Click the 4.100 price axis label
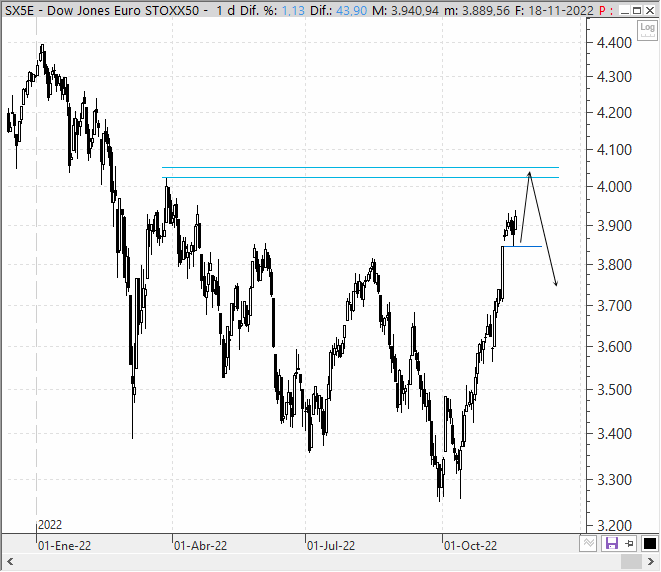661x572 pixels. pyautogui.click(x=614, y=149)
